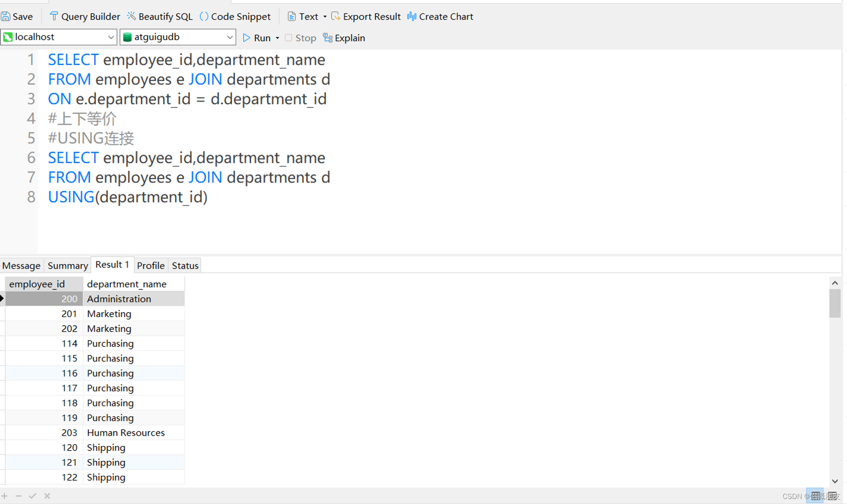Delete a record with the minus icon
Image resolution: width=847 pixels, height=504 pixels.
click(x=19, y=496)
